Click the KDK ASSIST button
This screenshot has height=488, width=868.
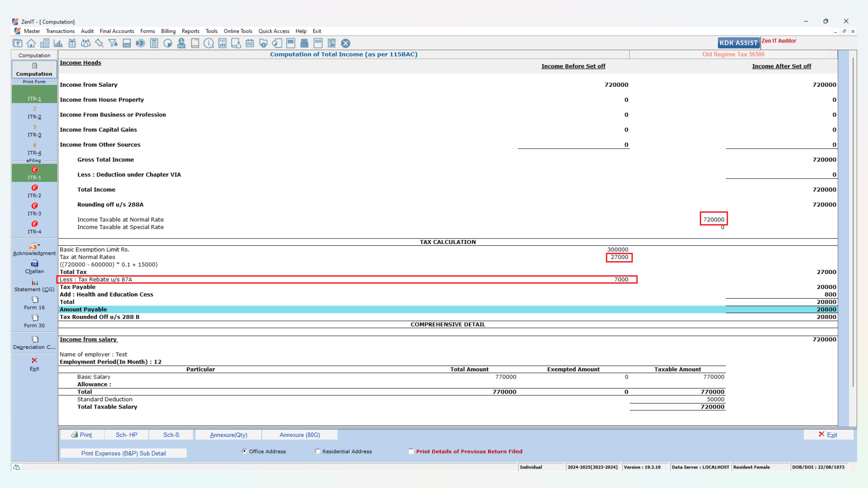[738, 43]
